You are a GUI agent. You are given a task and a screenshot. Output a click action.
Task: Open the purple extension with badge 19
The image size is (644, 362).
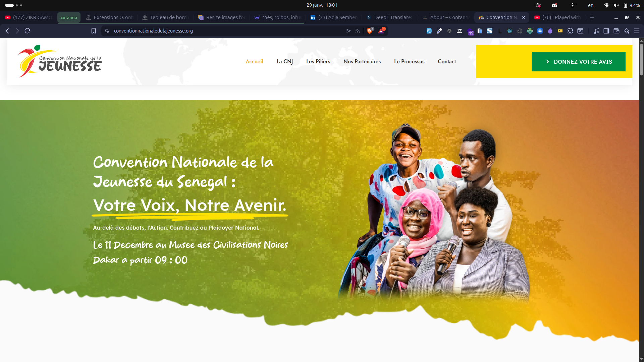click(x=470, y=32)
